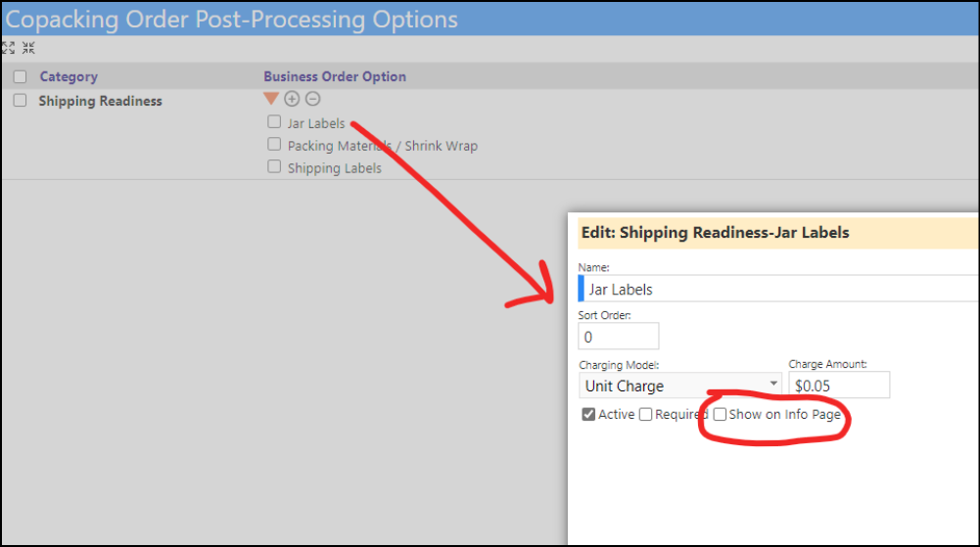Click the Charging Model dropdown arrow

(773, 384)
